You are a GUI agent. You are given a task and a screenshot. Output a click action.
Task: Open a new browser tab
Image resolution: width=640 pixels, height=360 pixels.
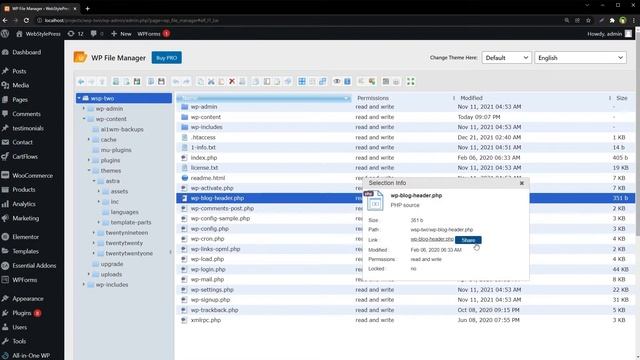87,8
